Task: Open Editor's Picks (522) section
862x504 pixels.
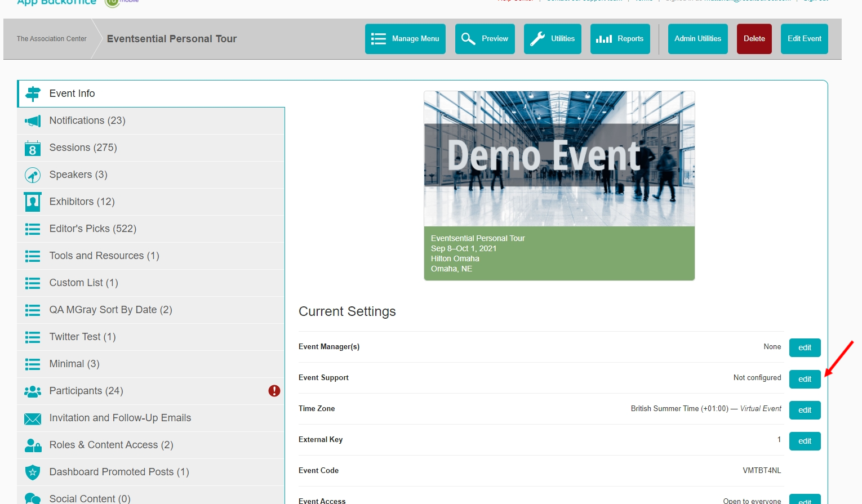Action: click(151, 229)
